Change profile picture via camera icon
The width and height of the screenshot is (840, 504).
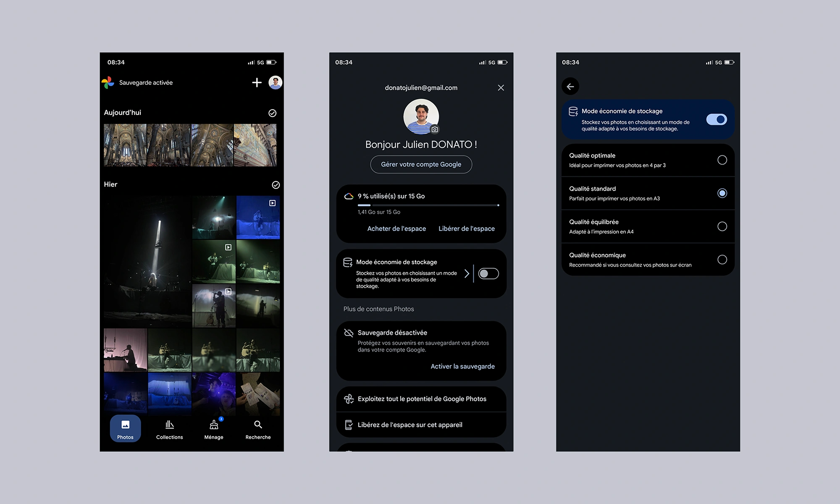[435, 129]
